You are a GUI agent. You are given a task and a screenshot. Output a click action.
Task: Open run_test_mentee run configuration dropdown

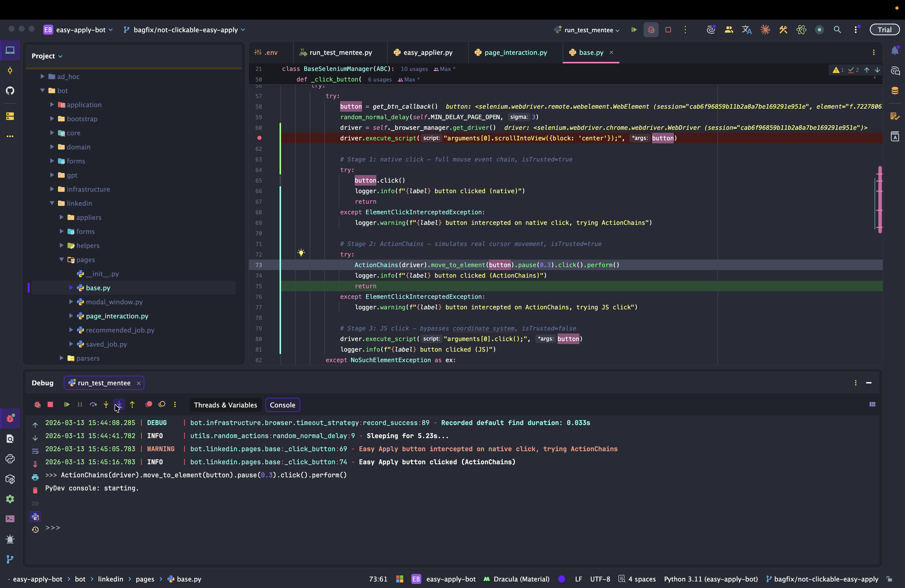coord(588,30)
